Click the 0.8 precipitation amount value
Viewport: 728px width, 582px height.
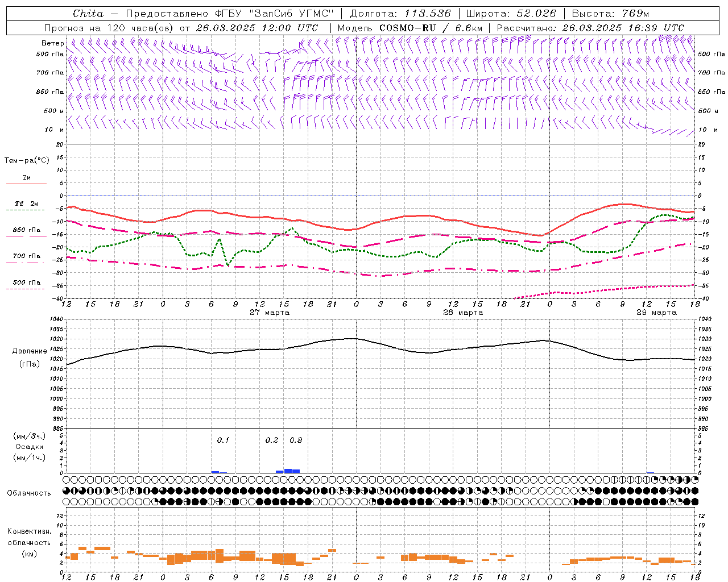click(296, 440)
